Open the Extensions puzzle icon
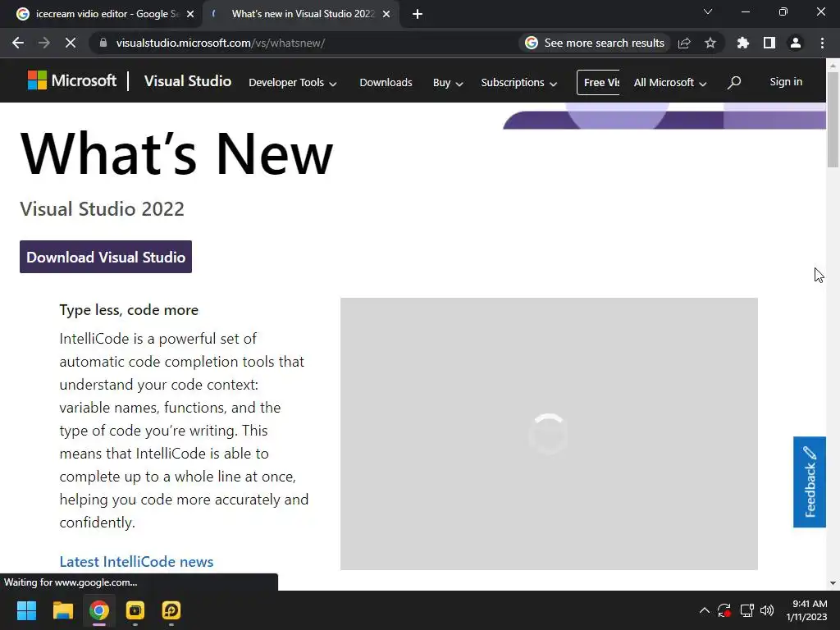840x630 pixels. tap(743, 43)
